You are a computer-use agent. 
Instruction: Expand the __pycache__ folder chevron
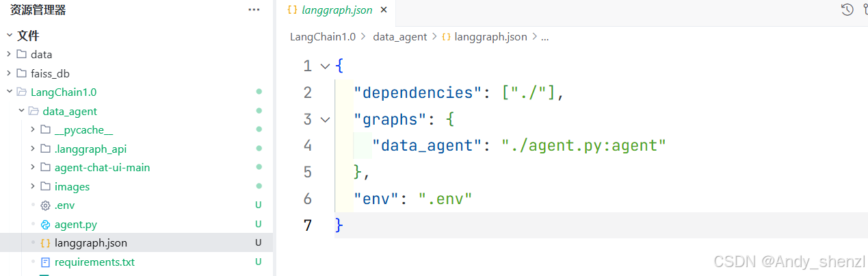33,129
